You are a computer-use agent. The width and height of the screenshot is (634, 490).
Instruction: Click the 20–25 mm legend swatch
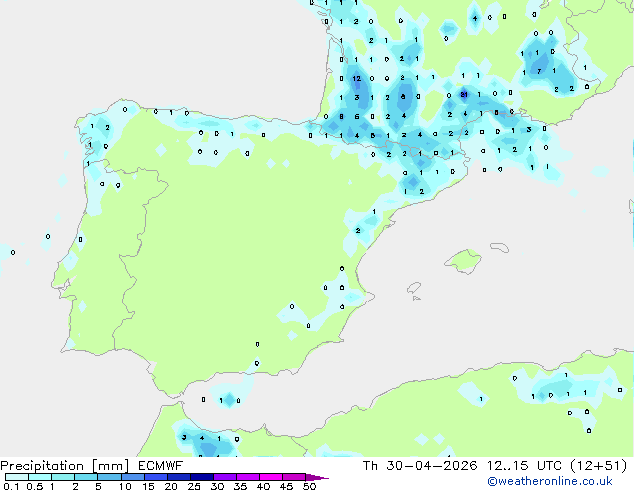click(x=179, y=477)
